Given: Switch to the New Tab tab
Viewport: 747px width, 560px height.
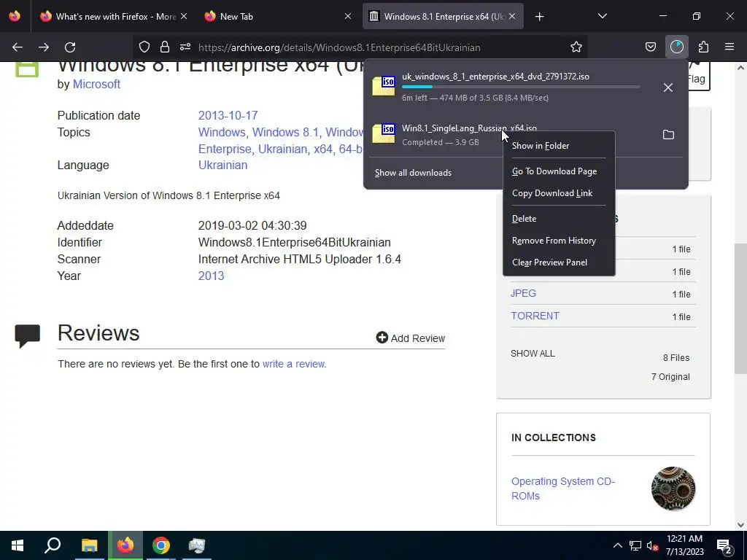Looking at the screenshot, I should (x=279, y=17).
